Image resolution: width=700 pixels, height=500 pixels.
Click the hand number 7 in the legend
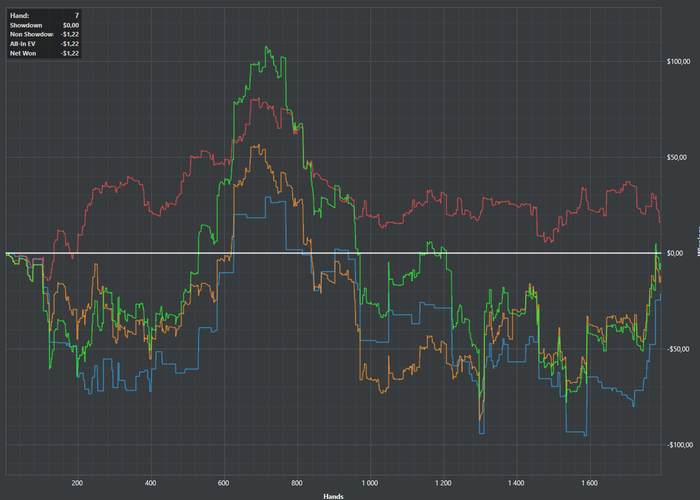click(x=77, y=16)
